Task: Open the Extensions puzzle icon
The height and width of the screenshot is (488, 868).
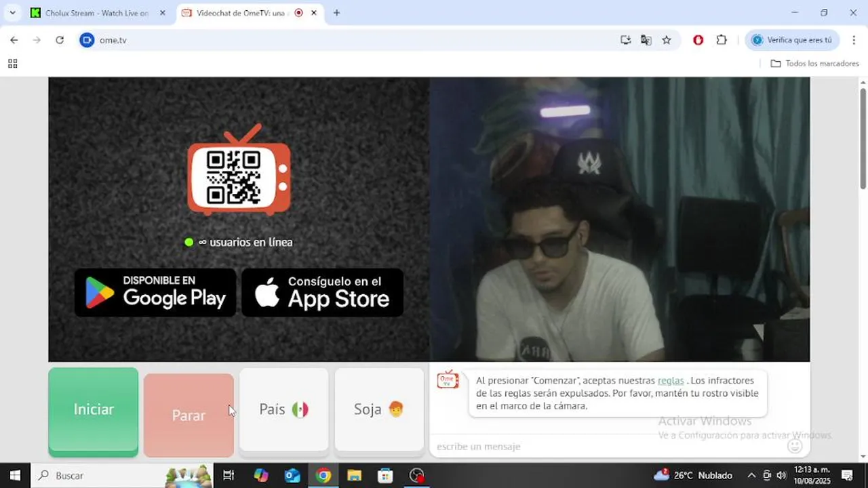Action: point(722,40)
